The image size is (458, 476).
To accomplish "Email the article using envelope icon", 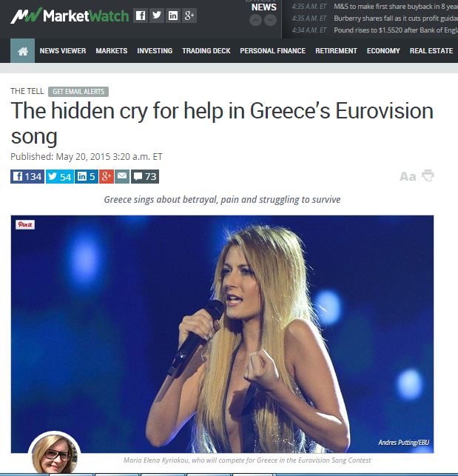I will tap(122, 177).
